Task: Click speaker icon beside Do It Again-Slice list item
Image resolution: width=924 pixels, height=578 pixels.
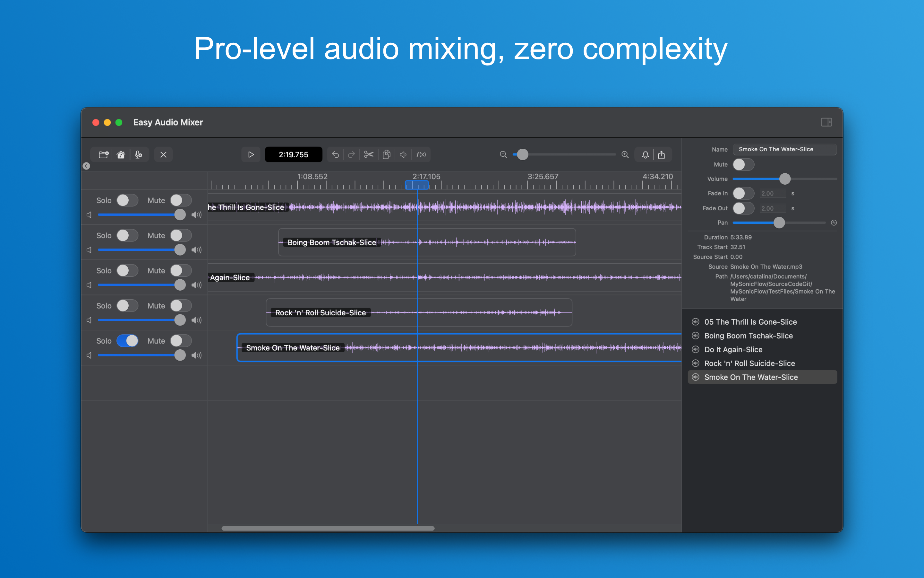Action: point(696,349)
